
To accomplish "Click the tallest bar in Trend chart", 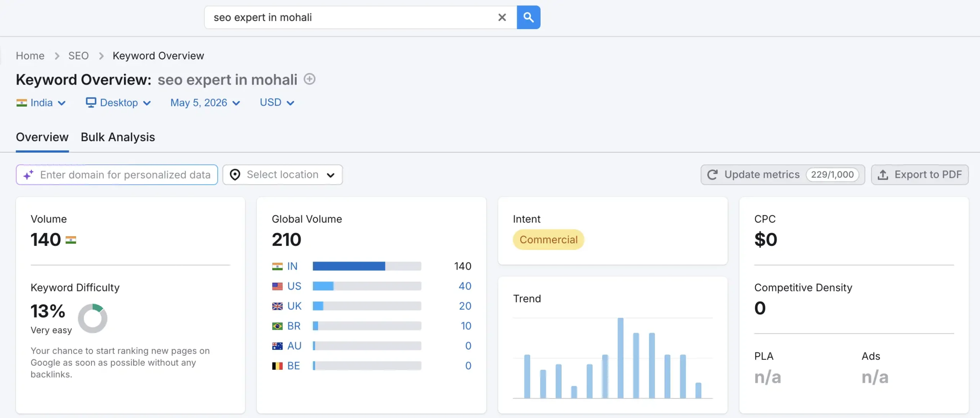I will click(620, 358).
